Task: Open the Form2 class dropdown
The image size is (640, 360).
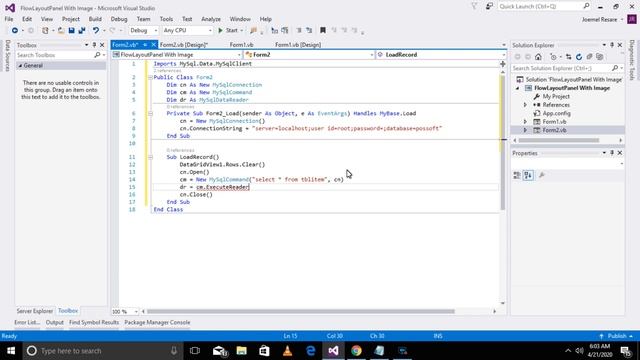Action: 309,55
